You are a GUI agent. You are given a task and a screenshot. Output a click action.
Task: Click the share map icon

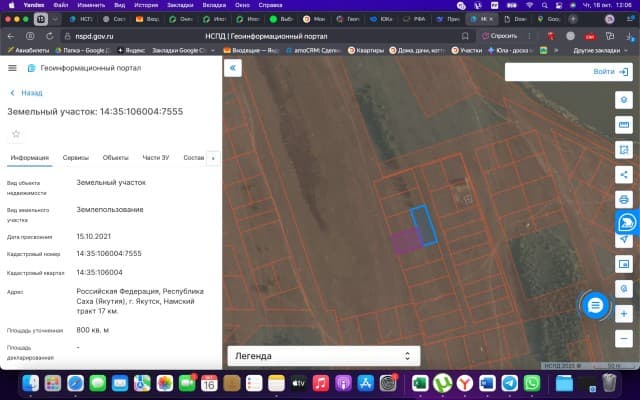pos(624,173)
